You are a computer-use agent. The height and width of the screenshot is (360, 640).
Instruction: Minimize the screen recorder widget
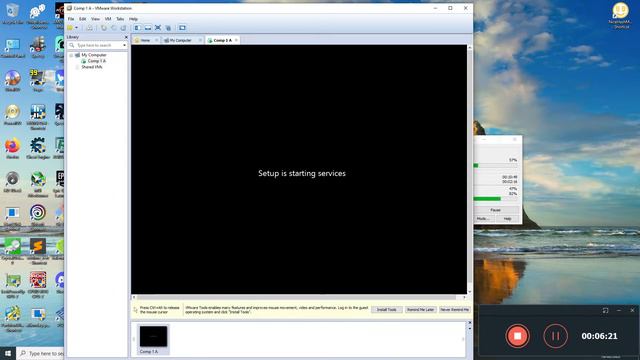(x=619, y=311)
